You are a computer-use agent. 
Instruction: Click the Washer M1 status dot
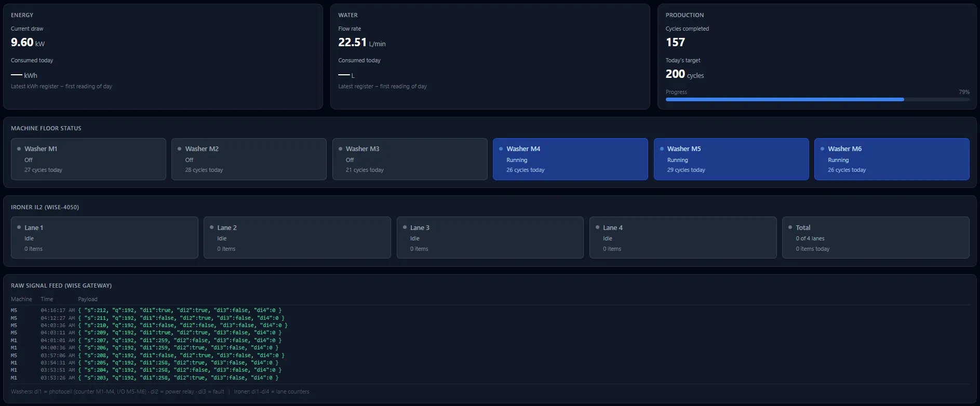point(19,149)
